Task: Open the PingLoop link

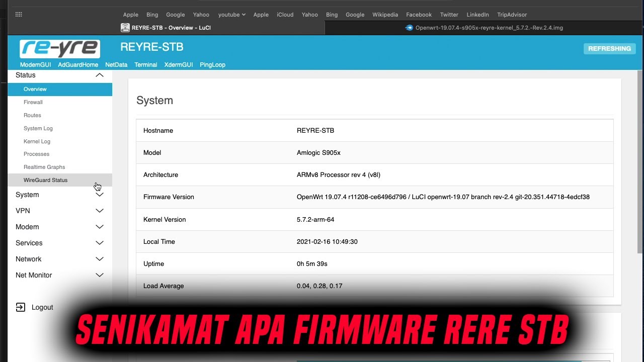Action: (x=212, y=65)
